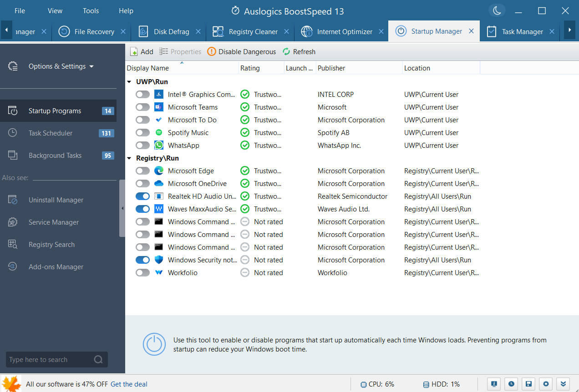Sort by the Location column header
This screenshot has height=392, width=579.
pos(441,68)
